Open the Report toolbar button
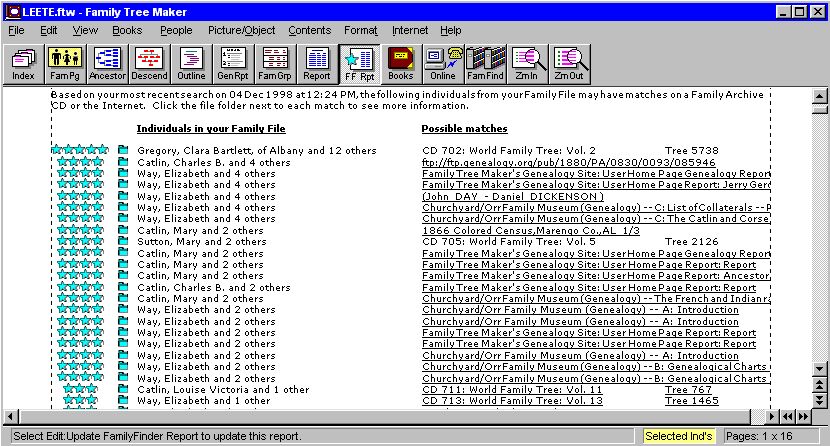The image size is (830, 446). pos(317,64)
